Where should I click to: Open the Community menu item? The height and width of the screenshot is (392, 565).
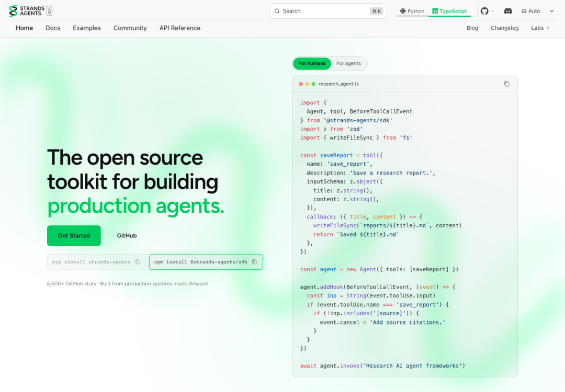coord(130,28)
